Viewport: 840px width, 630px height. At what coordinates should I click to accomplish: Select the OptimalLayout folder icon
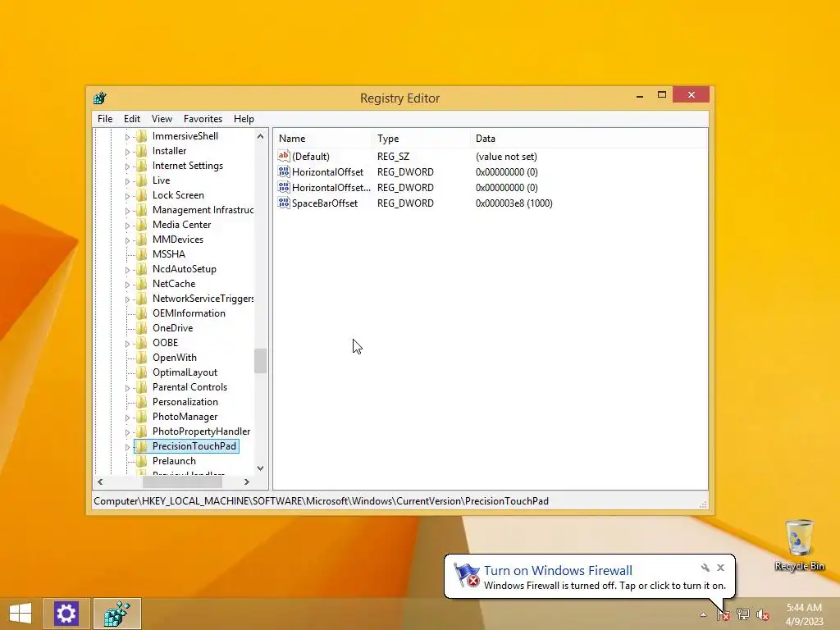pos(142,372)
